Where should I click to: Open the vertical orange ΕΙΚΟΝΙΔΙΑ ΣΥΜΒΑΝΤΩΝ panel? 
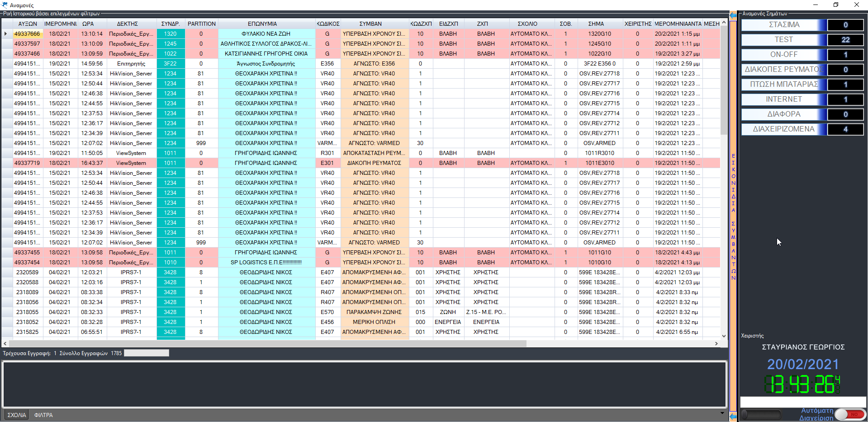coord(733,217)
